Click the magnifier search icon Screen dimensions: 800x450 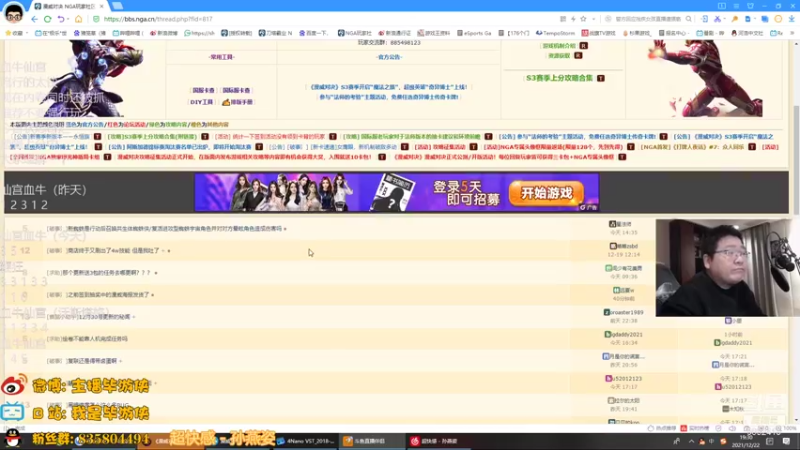(x=689, y=19)
